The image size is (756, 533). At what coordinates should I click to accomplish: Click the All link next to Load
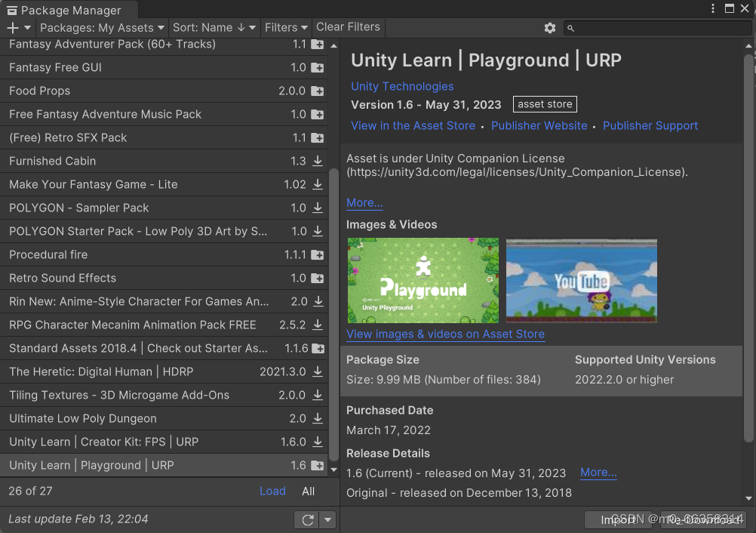point(308,491)
